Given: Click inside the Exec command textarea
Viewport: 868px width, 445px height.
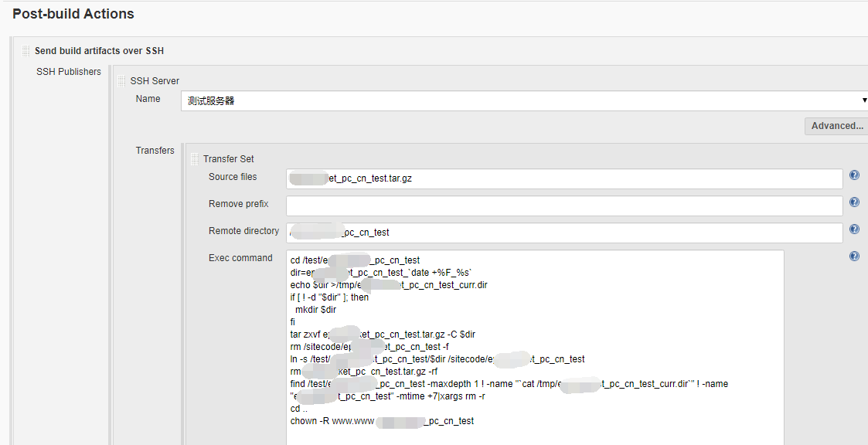Looking at the screenshot, I should 535,348.
